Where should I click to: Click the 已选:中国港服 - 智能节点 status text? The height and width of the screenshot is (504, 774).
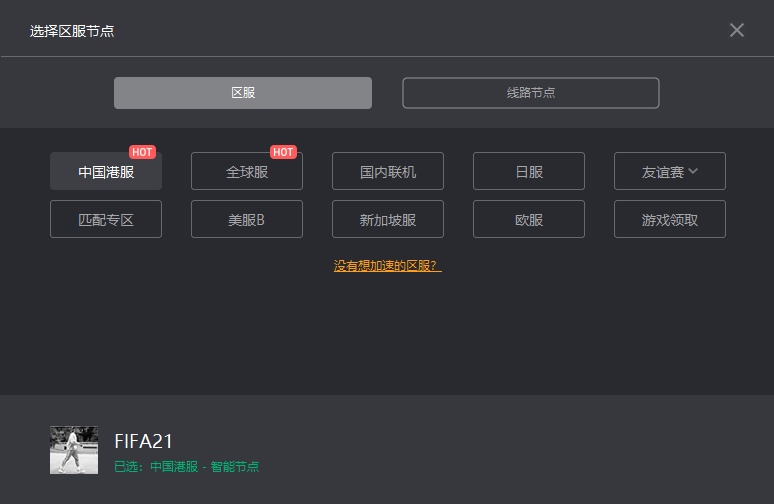coord(187,466)
